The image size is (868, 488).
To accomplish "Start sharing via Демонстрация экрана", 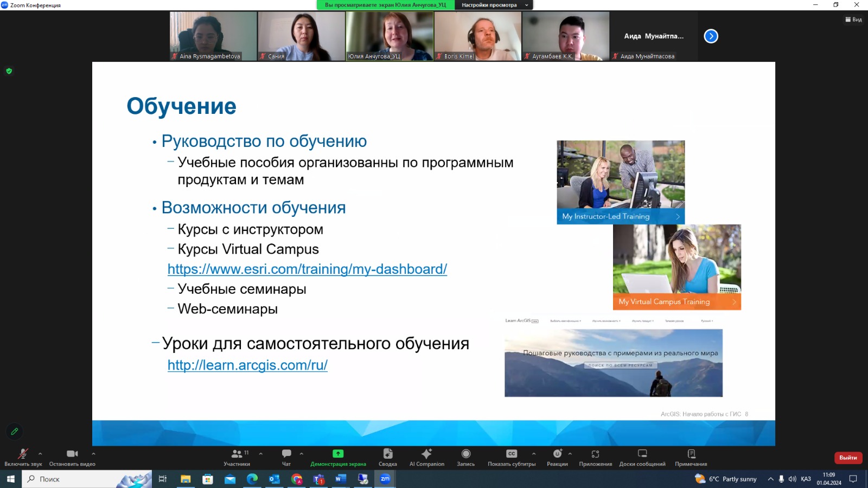I will (338, 457).
